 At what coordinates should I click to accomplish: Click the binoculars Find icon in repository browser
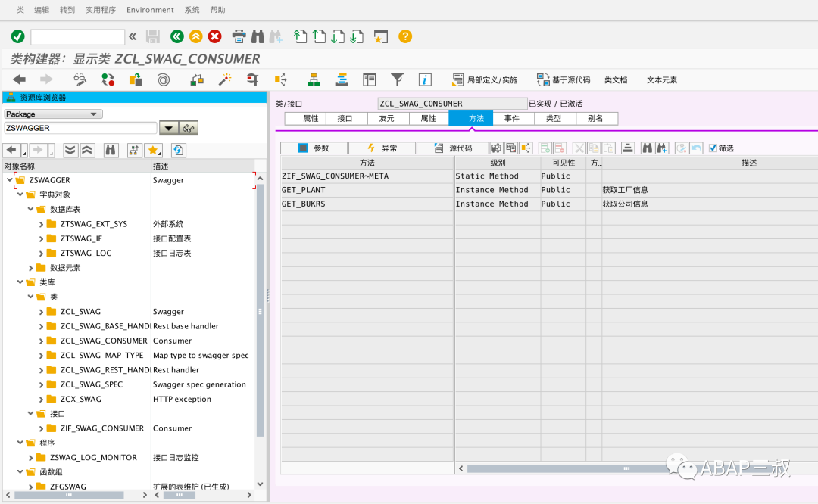(111, 150)
